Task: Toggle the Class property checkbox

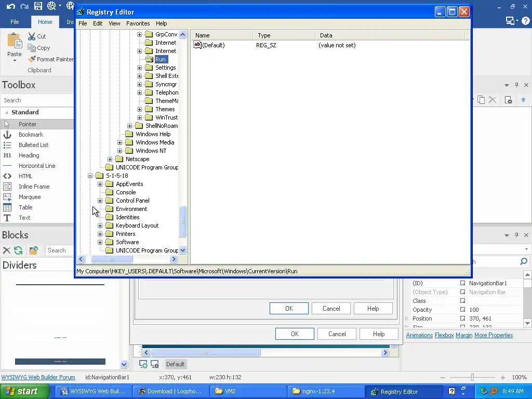Action: click(462, 301)
